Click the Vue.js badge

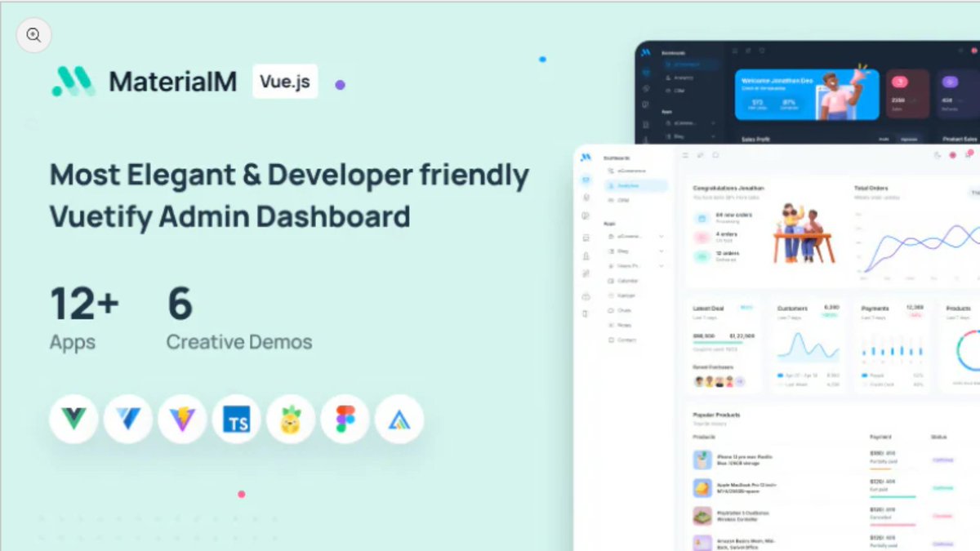(x=285, y=82)
